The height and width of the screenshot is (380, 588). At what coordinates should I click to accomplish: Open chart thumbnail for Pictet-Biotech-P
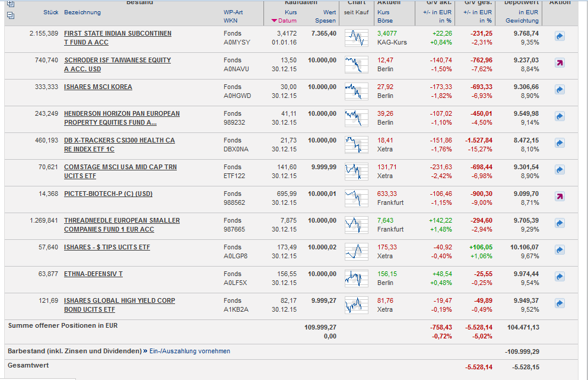tap(356, 197)
